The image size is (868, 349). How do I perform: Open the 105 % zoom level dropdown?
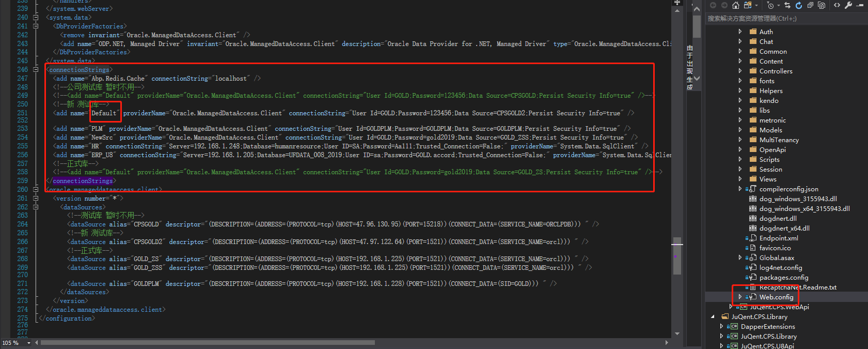[29, 343]
